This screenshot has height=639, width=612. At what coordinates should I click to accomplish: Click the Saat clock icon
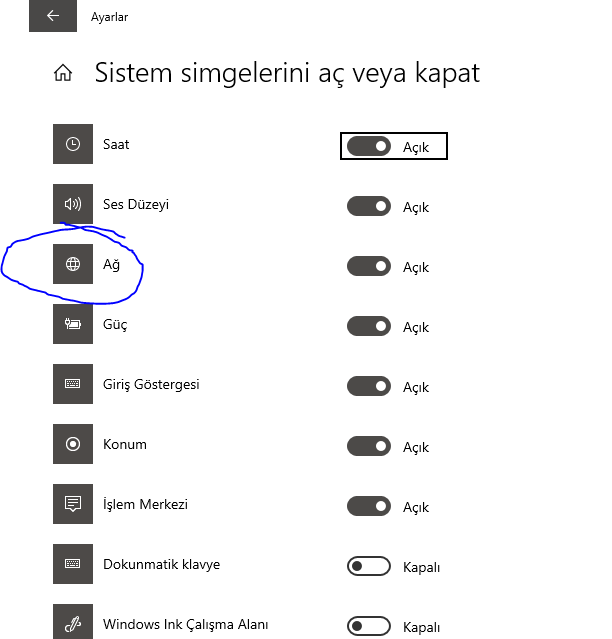(x=72, y=145)
